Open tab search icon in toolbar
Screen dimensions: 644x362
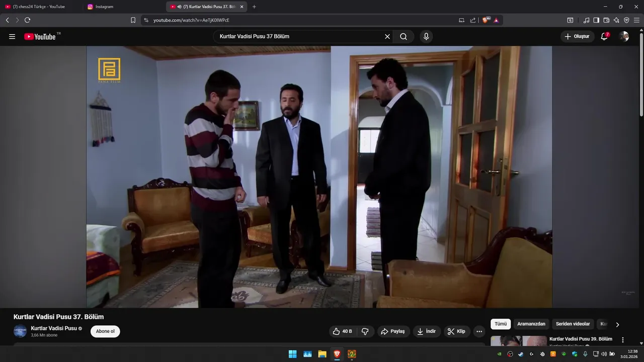tap(570, 20)
